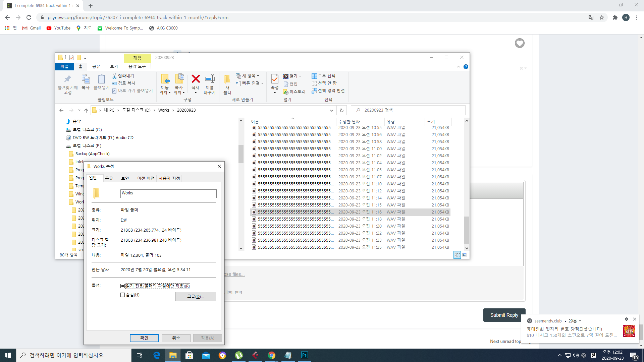Open the Properties ribbon icon

click(x=274, y=80)
